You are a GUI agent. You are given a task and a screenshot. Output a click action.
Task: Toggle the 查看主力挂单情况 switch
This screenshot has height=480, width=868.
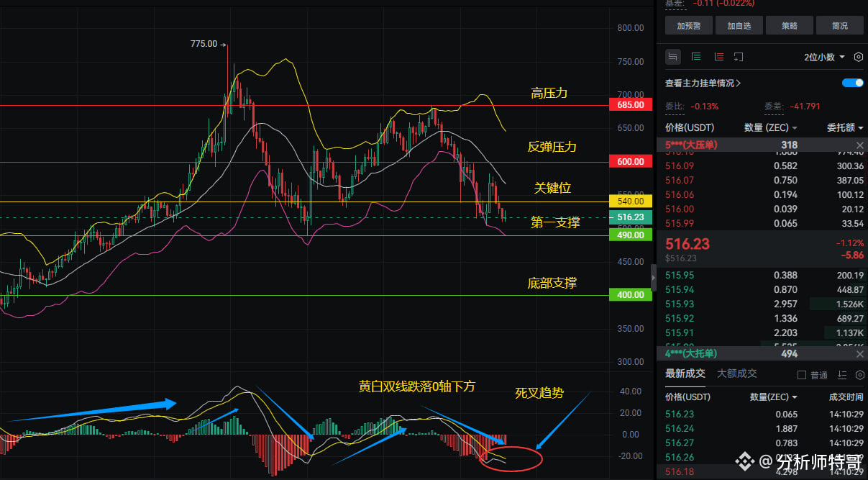[x=853, y=83]
